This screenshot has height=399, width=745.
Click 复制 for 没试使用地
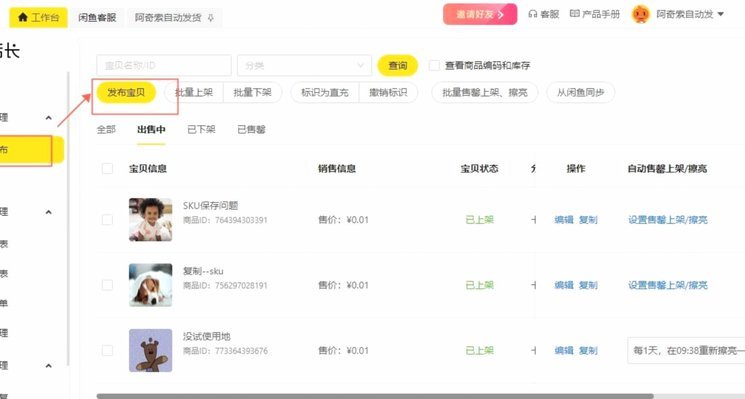pos(588,351)
